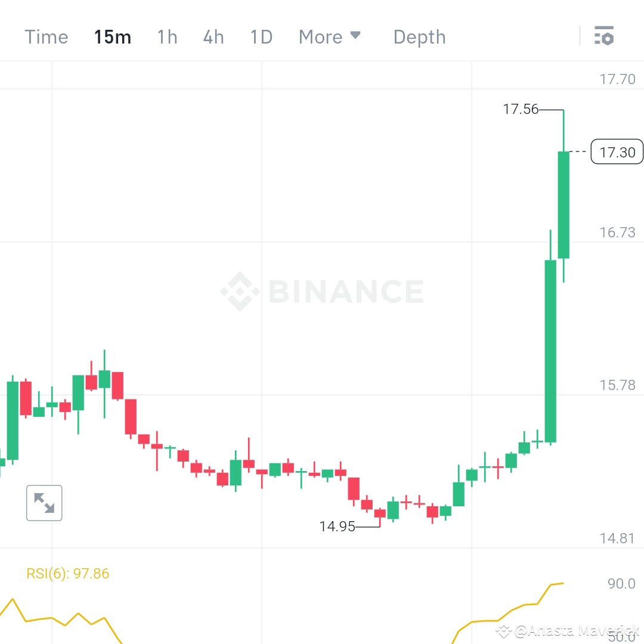Switch to the Time interval tab
This screenshot has height=644, width=644.
click(x=46, y=36)
